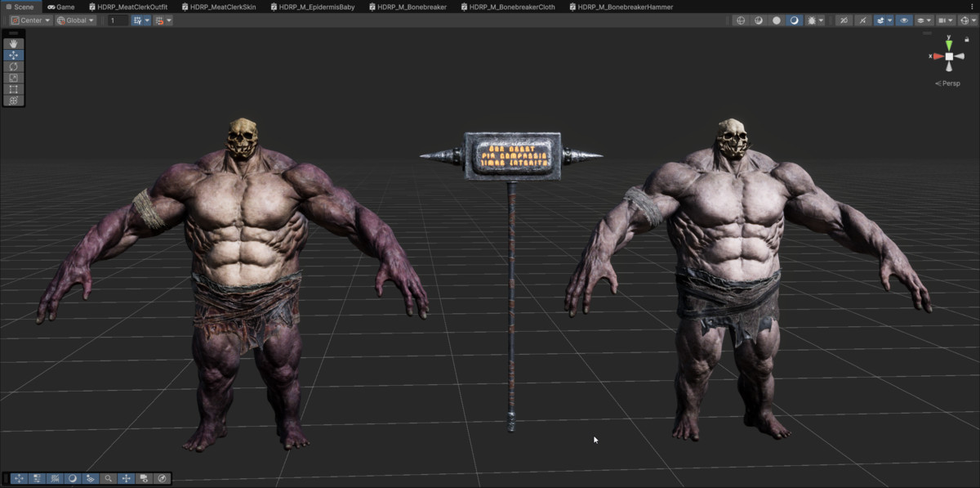Click overlay tools icon in bottom toolbar
This screenshot has height=488, width=980.
[x=19, y=478]
